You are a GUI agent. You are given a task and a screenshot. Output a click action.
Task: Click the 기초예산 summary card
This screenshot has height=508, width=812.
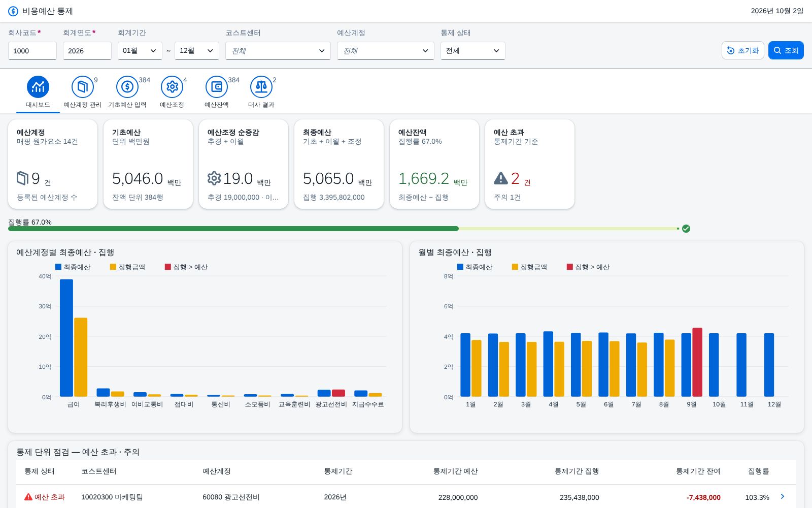148,164
